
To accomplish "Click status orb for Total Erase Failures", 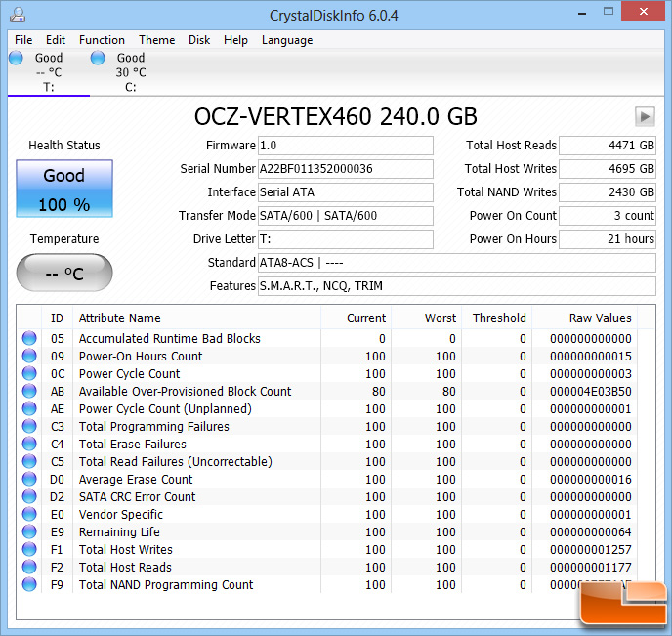I will (x=29, y=444).
